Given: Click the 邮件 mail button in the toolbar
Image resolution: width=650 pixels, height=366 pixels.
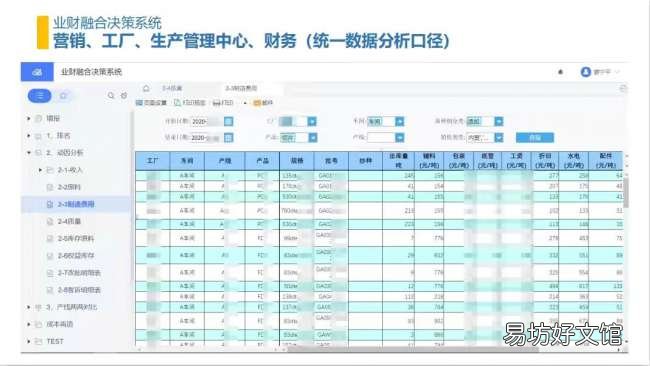Looking at the screenshot, I should coord(263,103).
